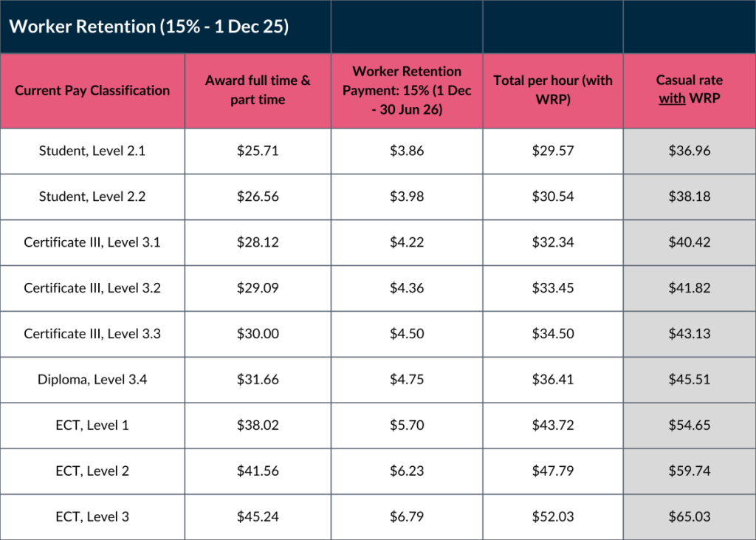Screen dimensions: 756x540
Task: Click the Total per hour (with WRP) header
Action: 553,90
